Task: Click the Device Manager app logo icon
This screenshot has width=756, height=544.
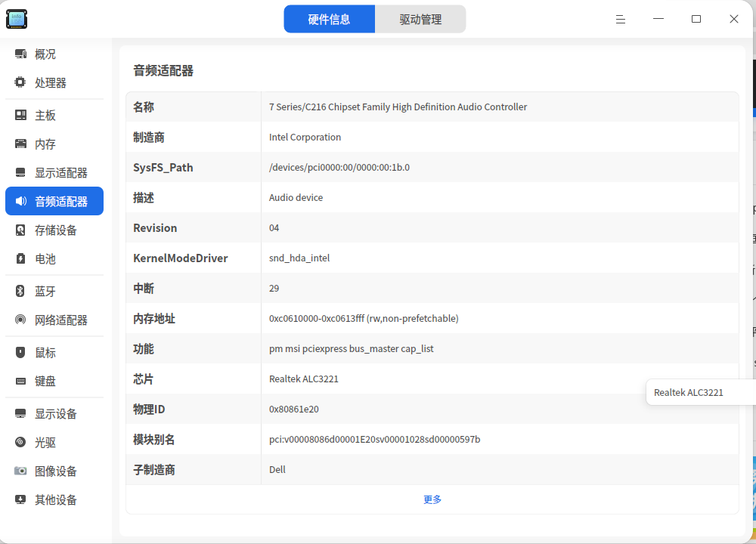Action: (17, 20)
